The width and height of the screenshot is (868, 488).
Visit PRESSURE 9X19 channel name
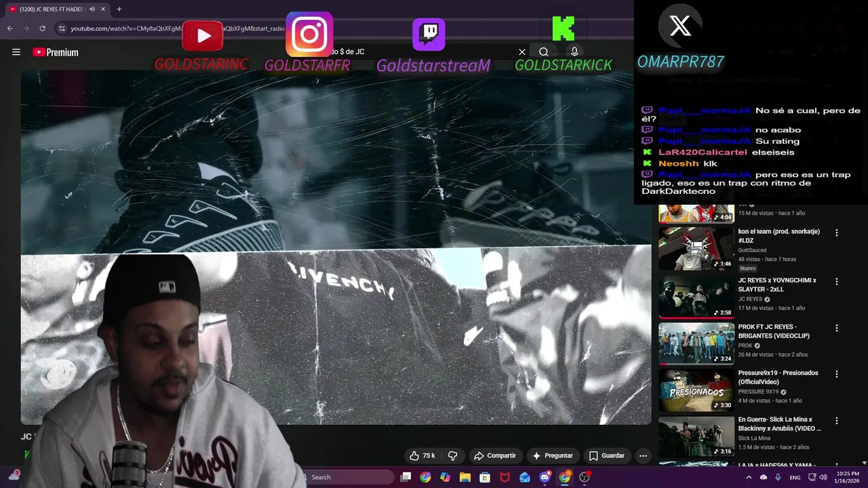(758, 392)
